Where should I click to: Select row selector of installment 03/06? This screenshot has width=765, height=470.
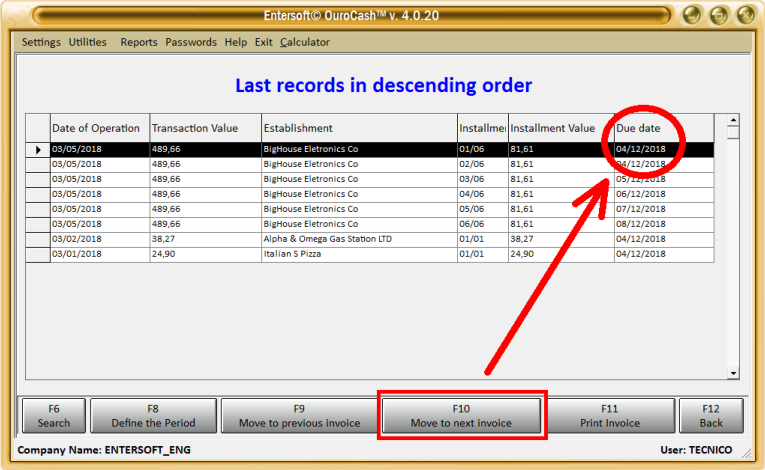(38, 180)
